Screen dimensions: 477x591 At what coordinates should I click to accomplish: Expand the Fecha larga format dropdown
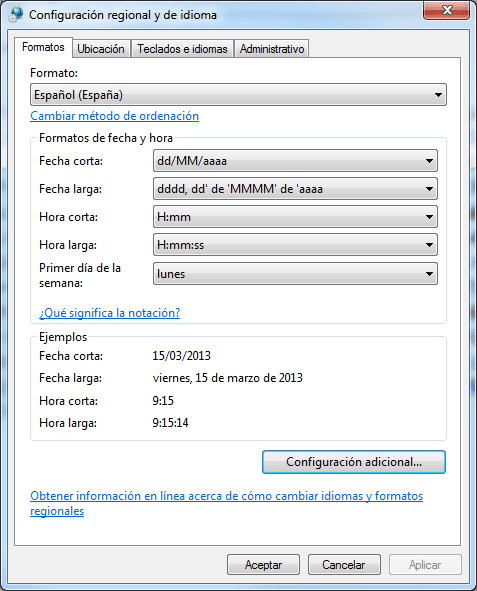(x=295, y=189)
